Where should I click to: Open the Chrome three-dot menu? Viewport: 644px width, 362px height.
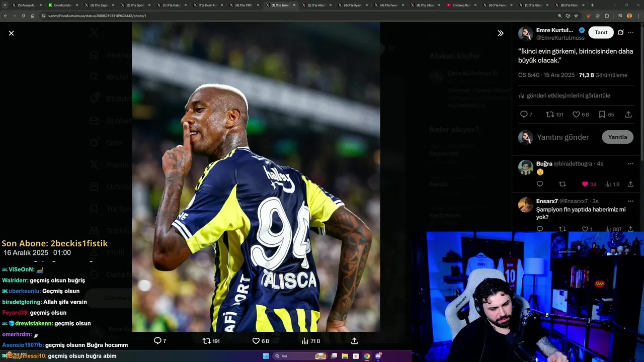[638, 16]
